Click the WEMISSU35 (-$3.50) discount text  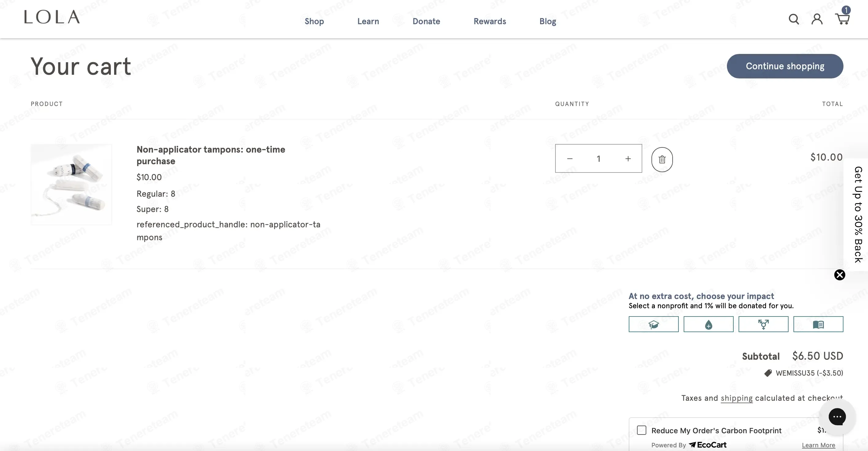click(809, 373)
